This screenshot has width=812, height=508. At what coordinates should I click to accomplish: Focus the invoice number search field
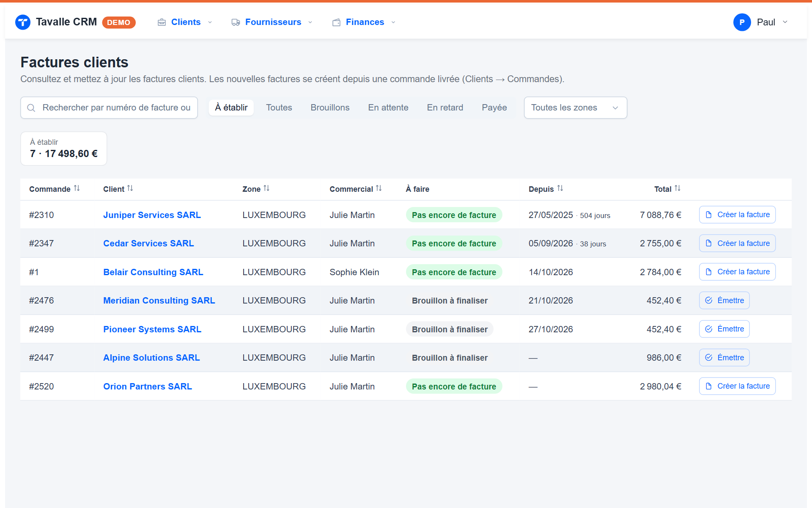pyautogui.click(x=109, y=108)
